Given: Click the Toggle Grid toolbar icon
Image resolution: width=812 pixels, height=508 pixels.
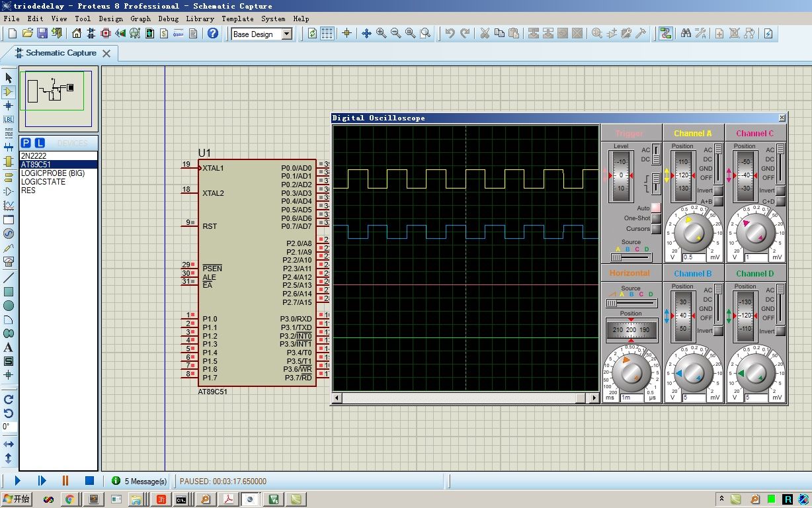Looking at the screenshot, I should (327, 34).
